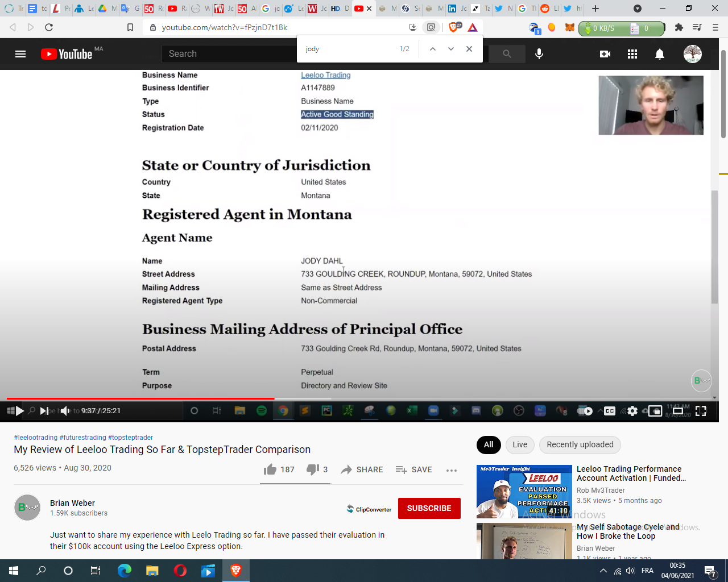Click the ClipConverter download button
This screenshot has height=582, width=728.
click(369, 509)
